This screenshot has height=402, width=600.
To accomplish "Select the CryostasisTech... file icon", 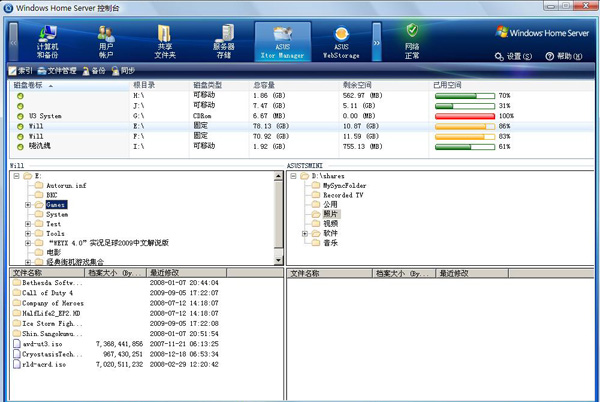I will 16,354.
